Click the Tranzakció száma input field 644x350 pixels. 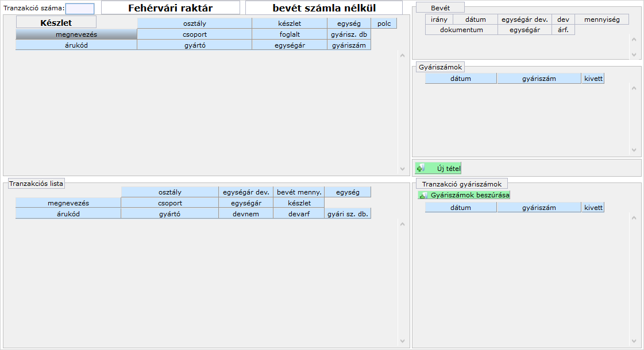pyautogui.click(x=80, y=9)
